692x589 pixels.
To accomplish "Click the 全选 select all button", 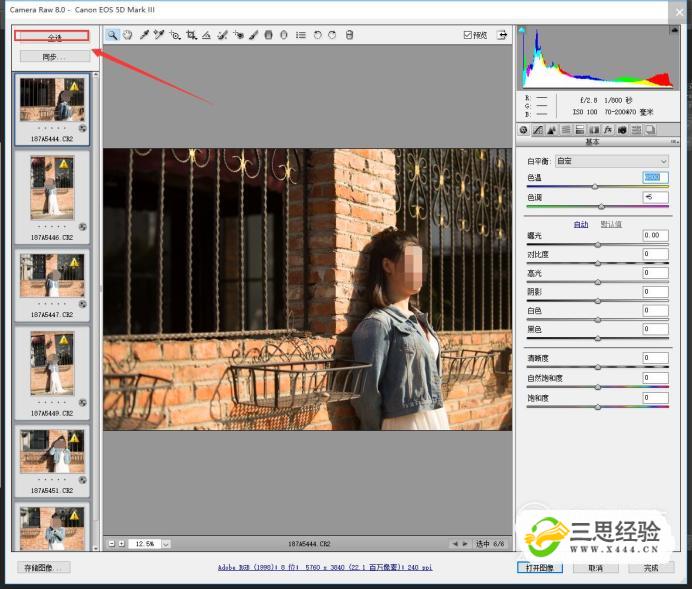I will [54, 37].
